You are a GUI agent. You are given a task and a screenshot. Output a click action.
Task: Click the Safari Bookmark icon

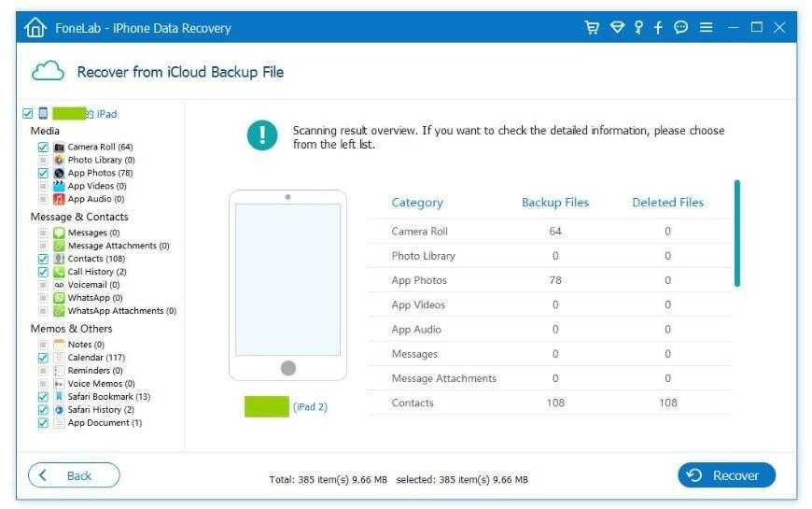coord(59,397)
